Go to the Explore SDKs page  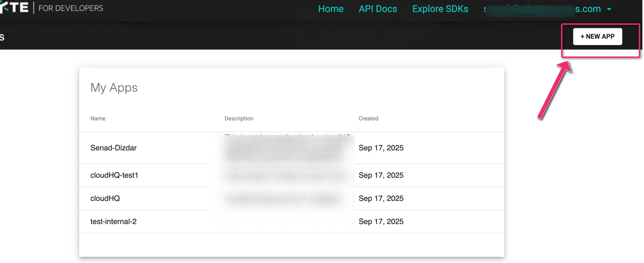click(x=440, y=9)
